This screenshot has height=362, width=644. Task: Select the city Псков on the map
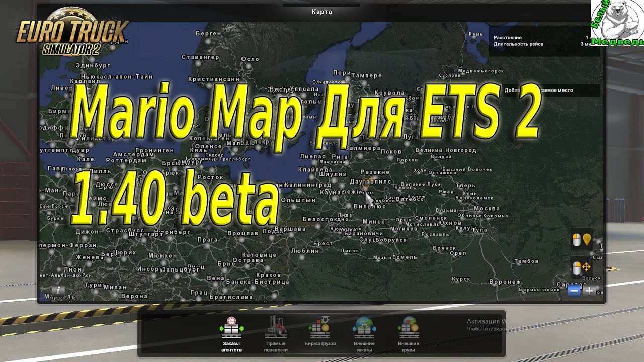(x=392, y=151)
